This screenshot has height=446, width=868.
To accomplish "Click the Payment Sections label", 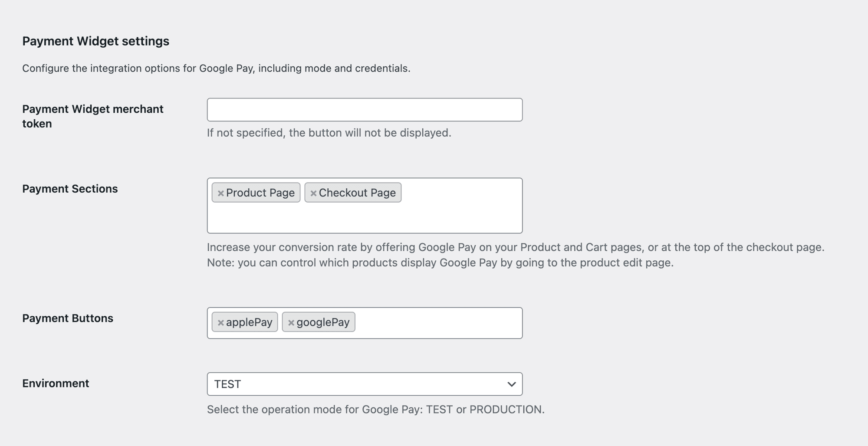I will click(70, 189).
